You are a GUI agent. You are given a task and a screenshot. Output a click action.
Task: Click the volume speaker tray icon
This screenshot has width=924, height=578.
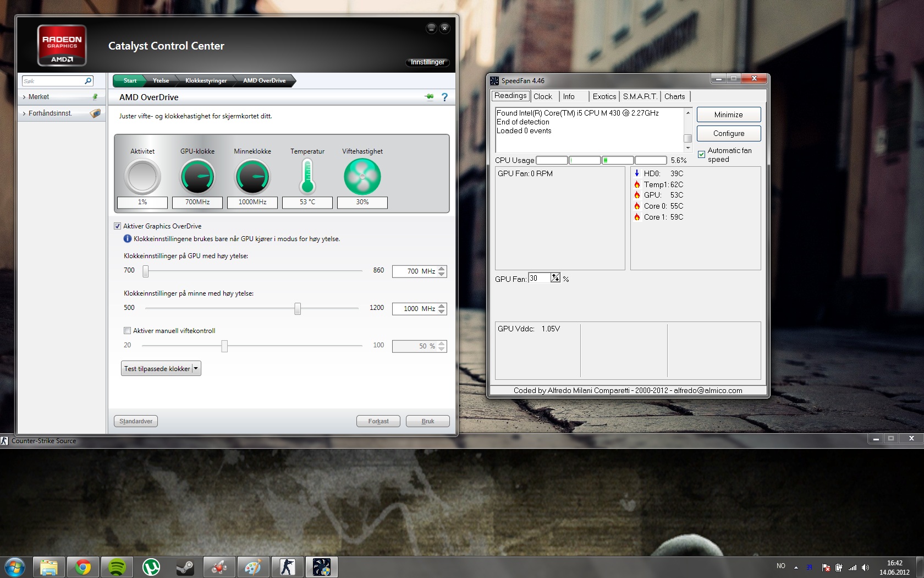pos(865,568)
